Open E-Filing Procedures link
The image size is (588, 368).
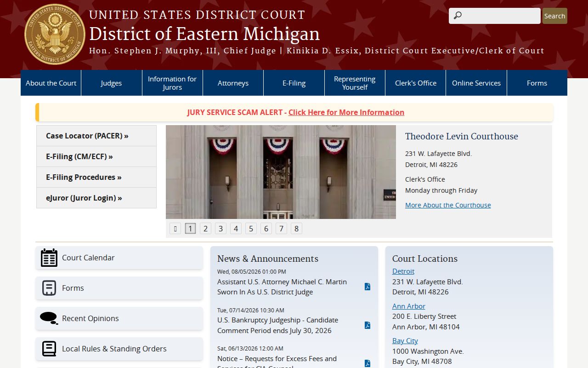pyautogui.click(x=96, y=177)
